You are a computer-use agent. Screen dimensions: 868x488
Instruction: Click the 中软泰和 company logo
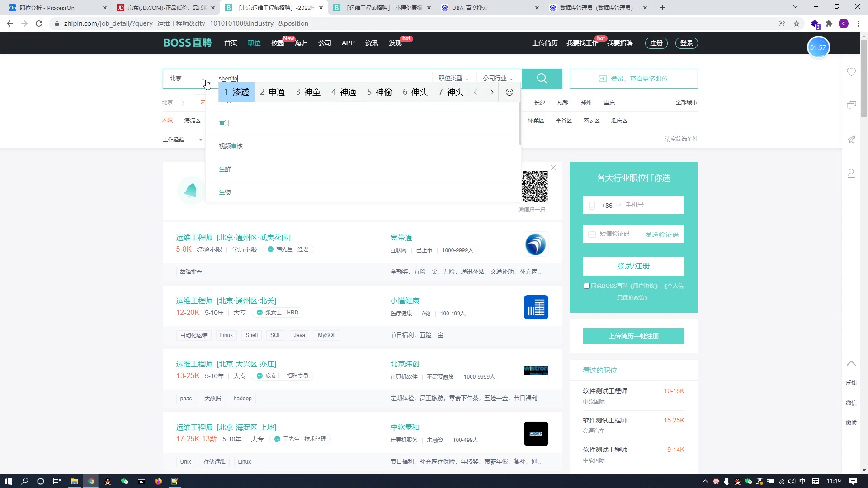click(536, 434)
